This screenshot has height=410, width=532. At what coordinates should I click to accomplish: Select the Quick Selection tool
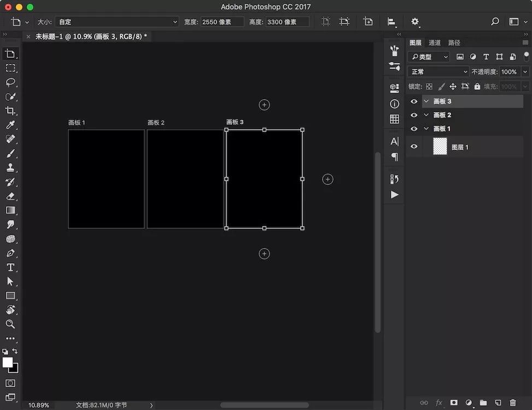tap(10, 96)
